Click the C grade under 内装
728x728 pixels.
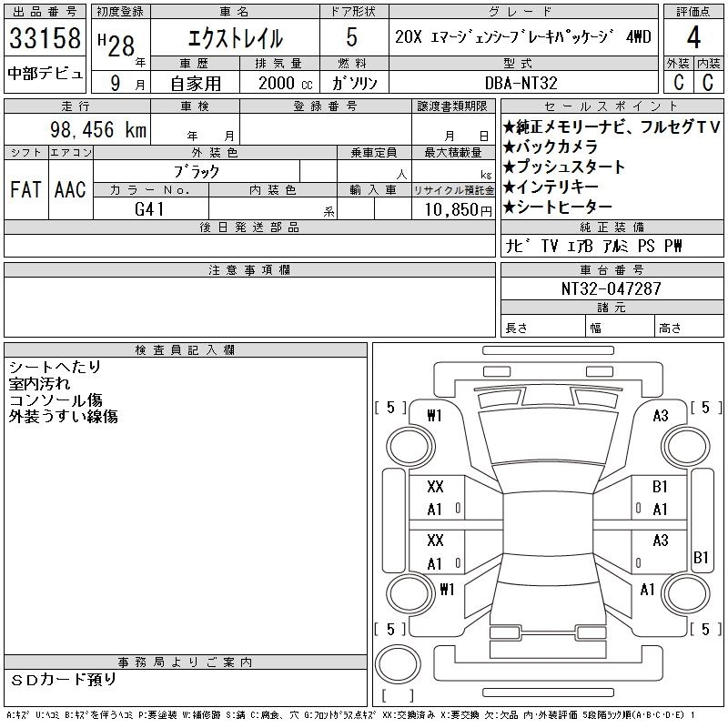click(708, 82)
